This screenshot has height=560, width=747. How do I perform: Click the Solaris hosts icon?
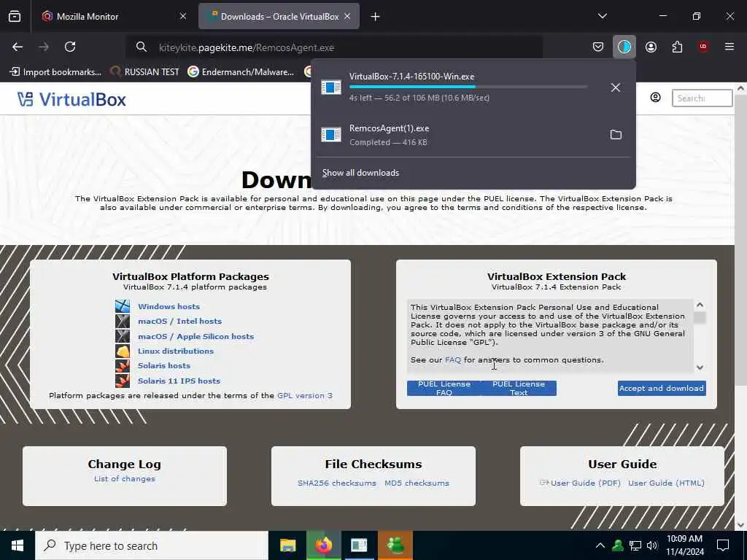(x=123, y=366)
